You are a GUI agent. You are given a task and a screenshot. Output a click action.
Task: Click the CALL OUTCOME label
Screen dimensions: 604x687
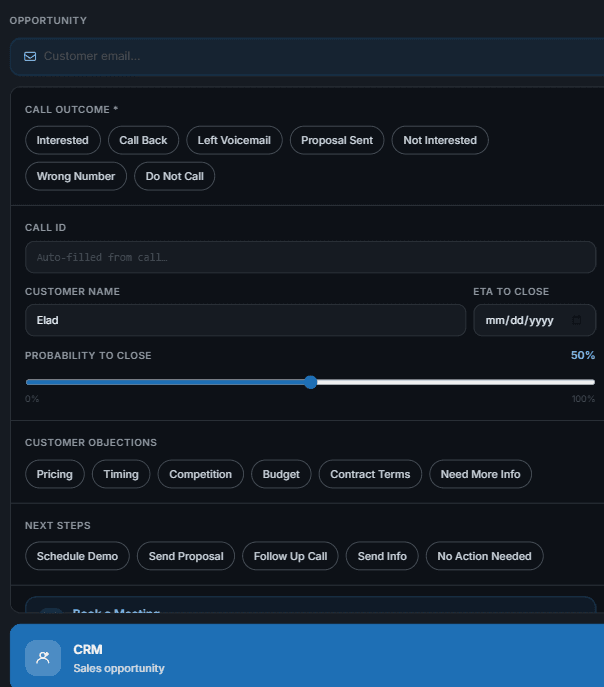pyautogui.click(x=71, y=110)
